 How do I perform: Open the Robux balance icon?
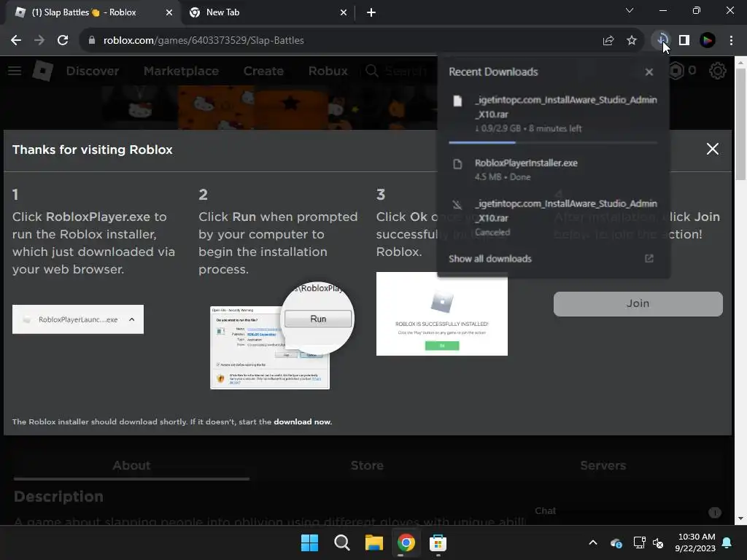tap(676, 71)
